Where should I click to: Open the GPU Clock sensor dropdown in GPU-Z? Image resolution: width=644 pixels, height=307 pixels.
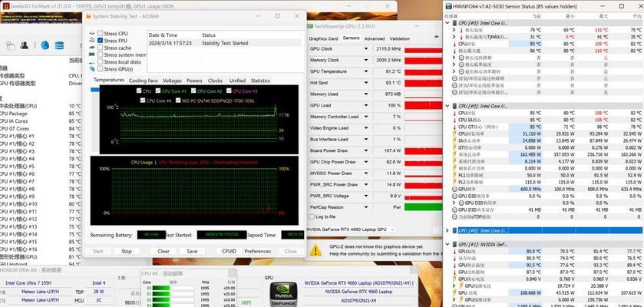click(366, 49)
